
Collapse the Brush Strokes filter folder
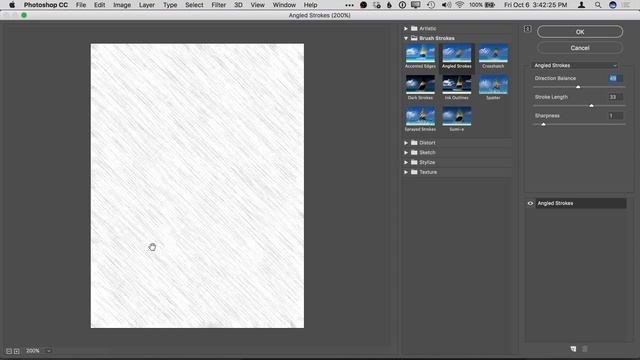click(406, 38)
